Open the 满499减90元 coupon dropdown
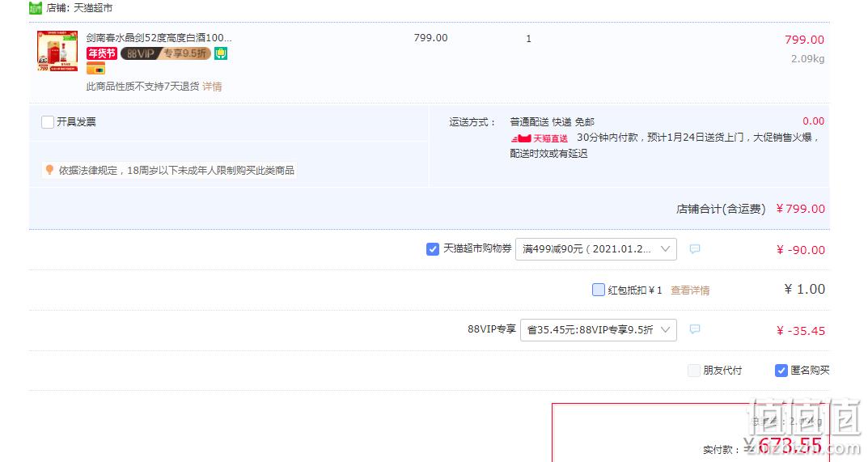 click(x=595, y=249)
